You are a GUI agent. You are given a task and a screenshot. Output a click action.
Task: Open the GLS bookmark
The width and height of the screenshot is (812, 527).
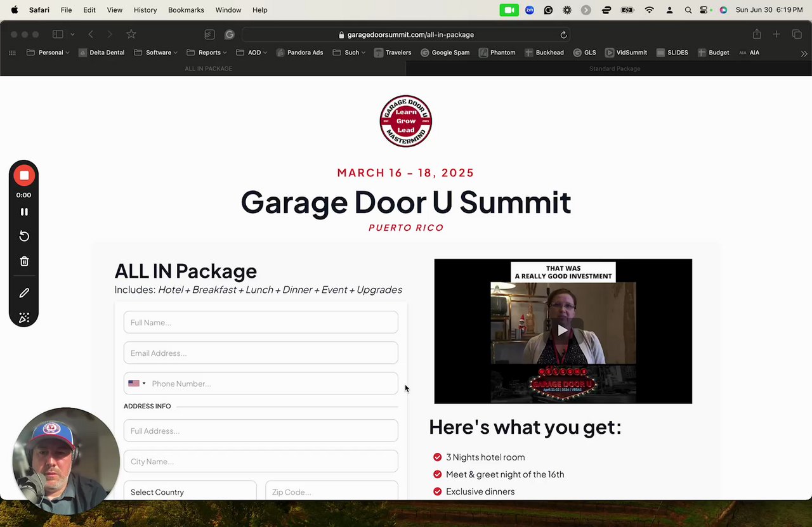click(584, 53)
